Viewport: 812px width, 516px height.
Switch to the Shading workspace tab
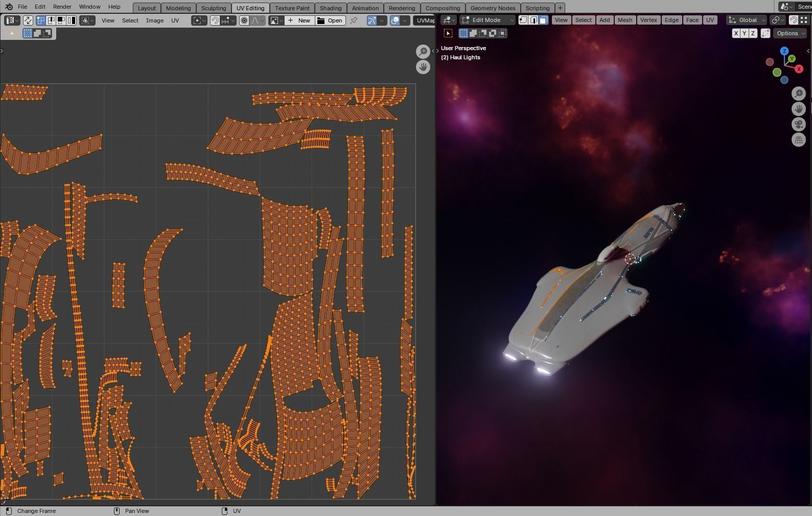pos(331,8)
